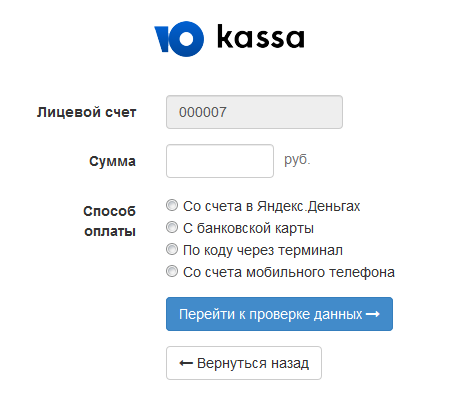The height and width of the screenshot is (418, 457).
Task: Click "Перейти к проверке данных" button
Action: point(279,314)
